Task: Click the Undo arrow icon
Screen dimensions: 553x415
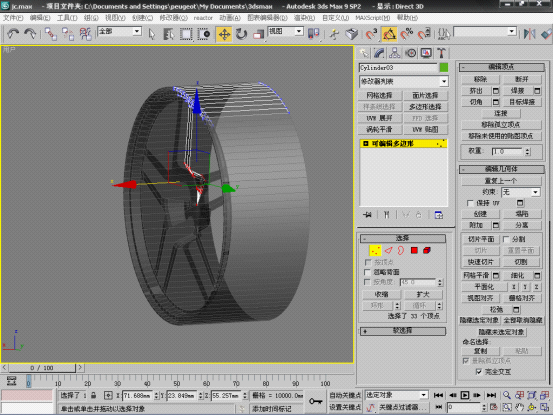Action: tap(13, 34)
